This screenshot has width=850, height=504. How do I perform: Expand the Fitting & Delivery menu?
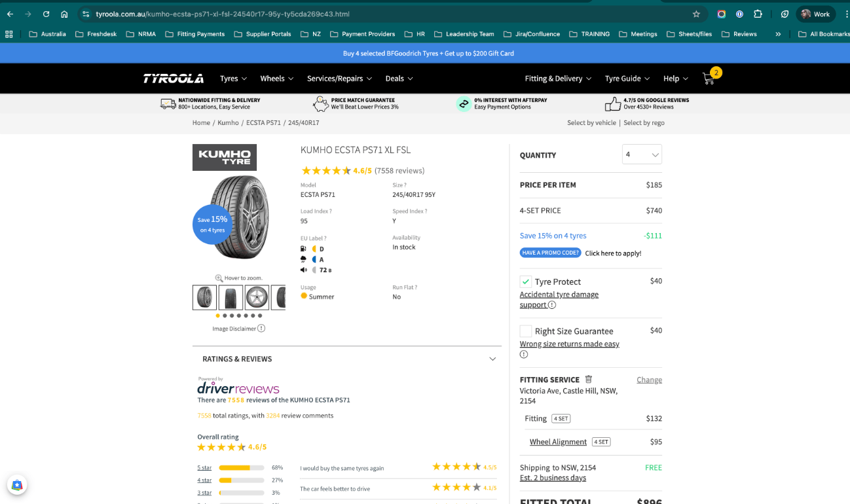click(558, 79)
